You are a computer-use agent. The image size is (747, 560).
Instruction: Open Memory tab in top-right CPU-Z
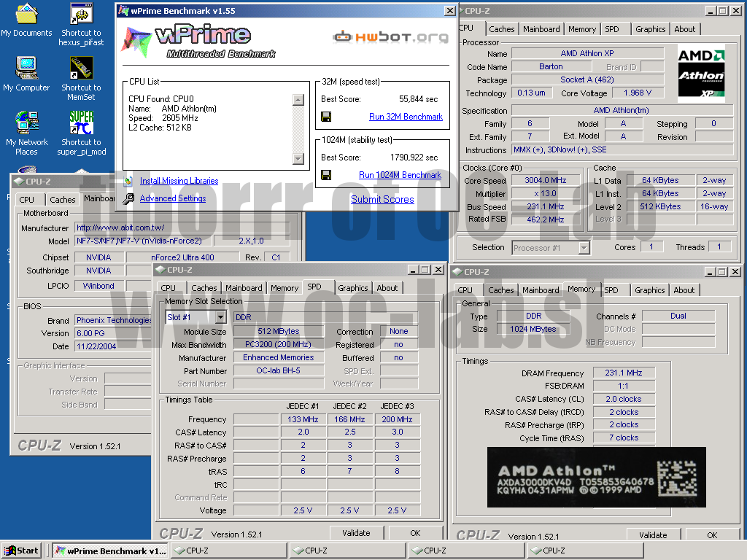pyautogui.click(x=581, y=29)
